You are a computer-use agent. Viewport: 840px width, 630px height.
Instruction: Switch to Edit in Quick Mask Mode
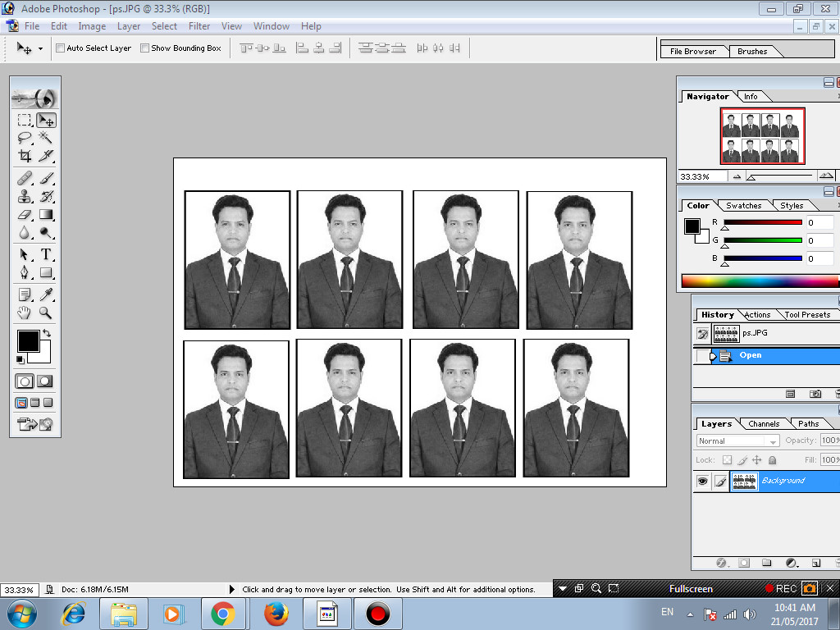[43, 381]
